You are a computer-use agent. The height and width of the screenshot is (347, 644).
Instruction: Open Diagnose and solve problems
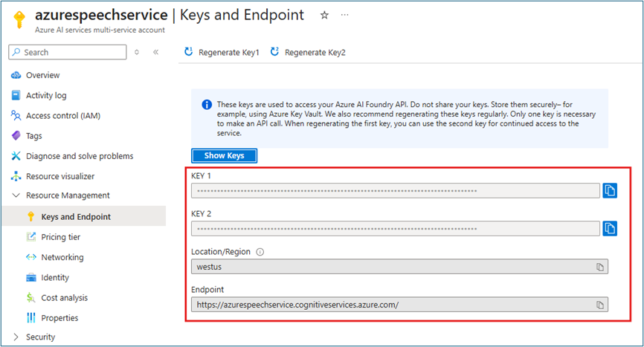[x=80, y=156]
